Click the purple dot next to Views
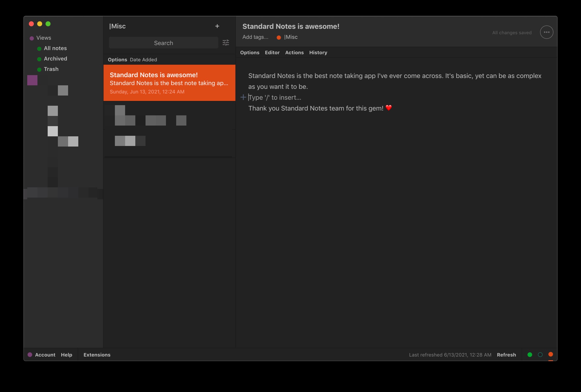 (x=32, y=38)
